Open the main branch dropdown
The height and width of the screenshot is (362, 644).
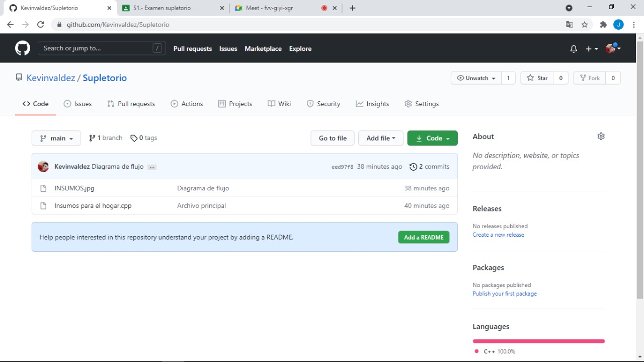tap(56, 138)
